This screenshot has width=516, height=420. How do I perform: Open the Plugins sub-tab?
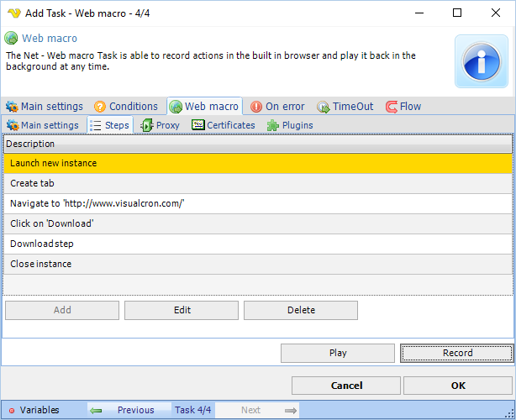click(x=290, y=125)
